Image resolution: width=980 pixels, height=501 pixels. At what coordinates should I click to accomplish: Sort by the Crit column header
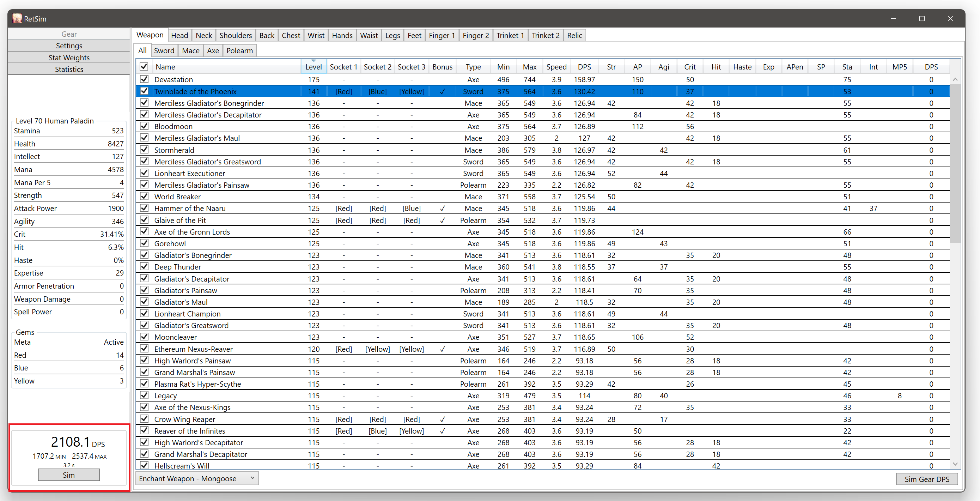point(690,67)
